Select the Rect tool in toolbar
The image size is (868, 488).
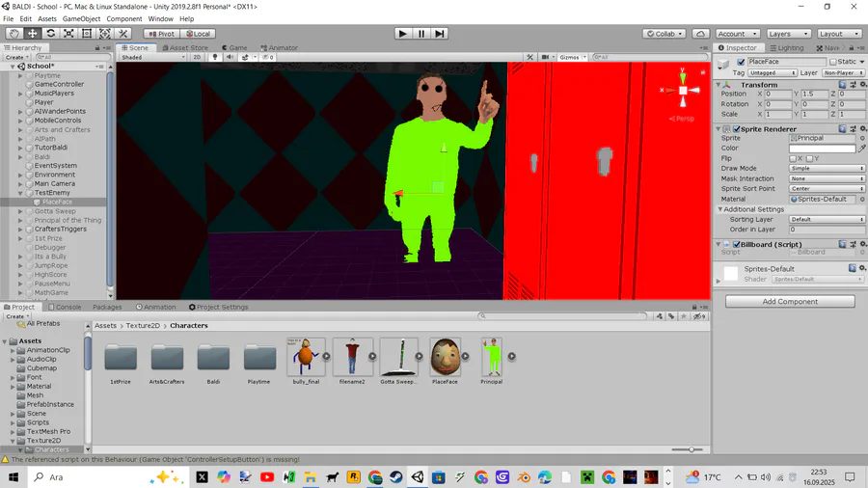click(x=87, y=34)
